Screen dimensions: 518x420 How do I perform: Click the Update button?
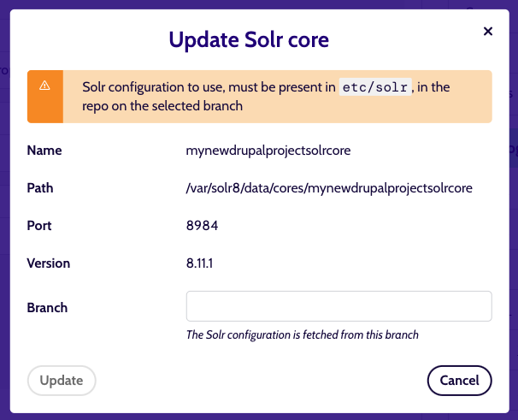click(62, 381)
